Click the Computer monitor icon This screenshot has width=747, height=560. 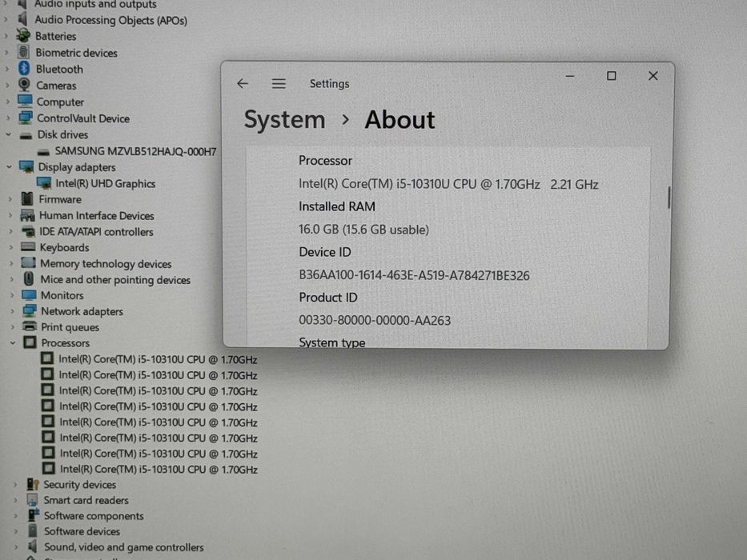pyautogui.click(x=25, y=101)
